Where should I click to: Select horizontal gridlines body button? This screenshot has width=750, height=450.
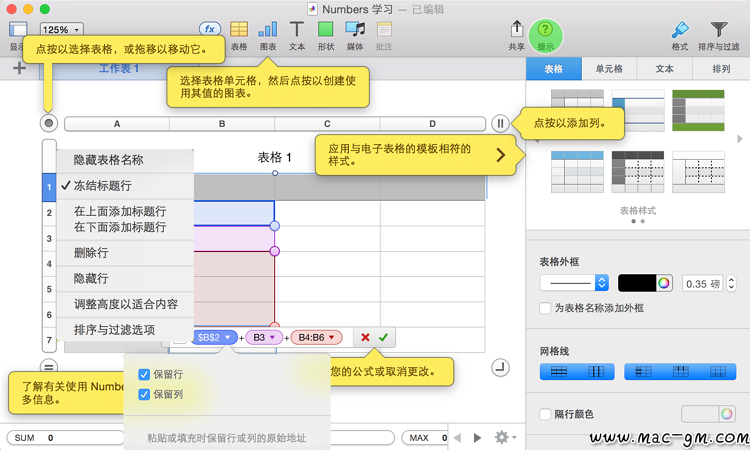coord(558,372)
